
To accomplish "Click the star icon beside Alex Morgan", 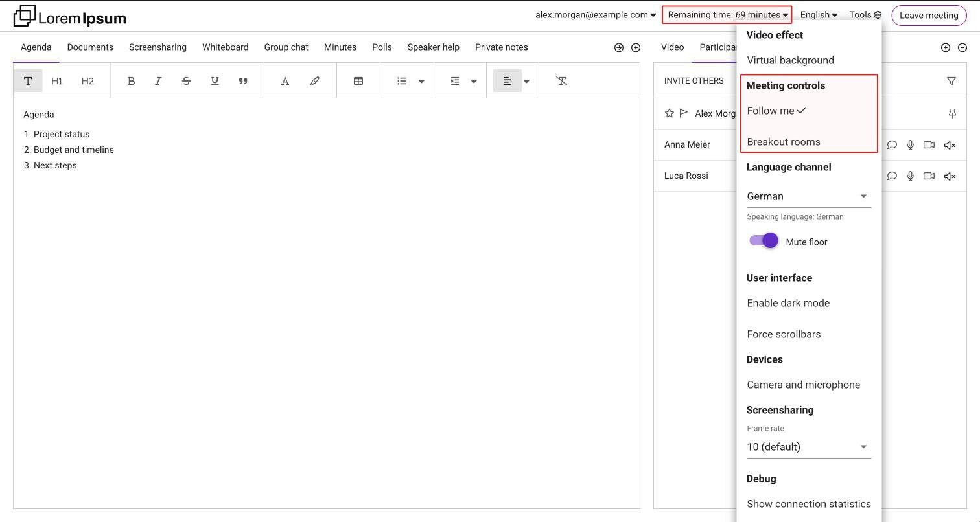I will (x=670, y=113).
